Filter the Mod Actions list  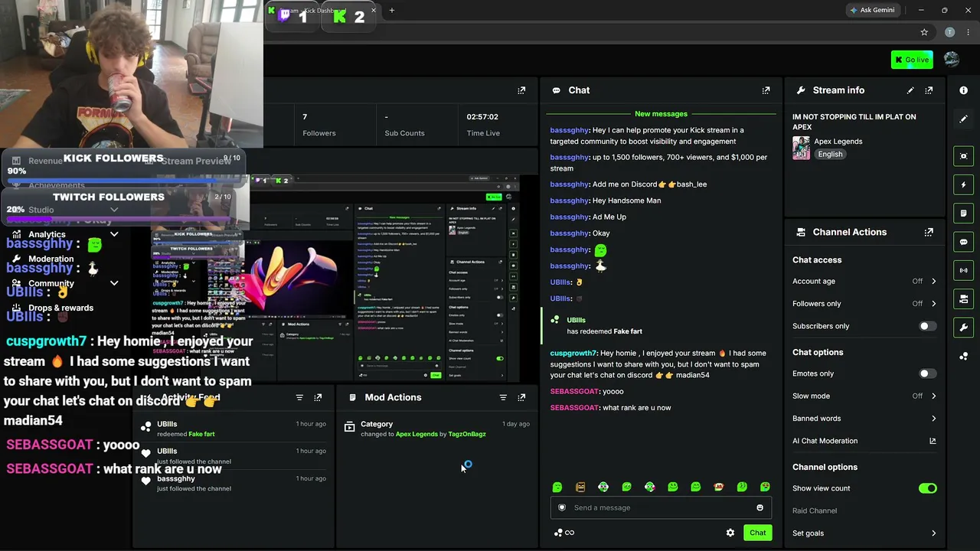(503, 397)
